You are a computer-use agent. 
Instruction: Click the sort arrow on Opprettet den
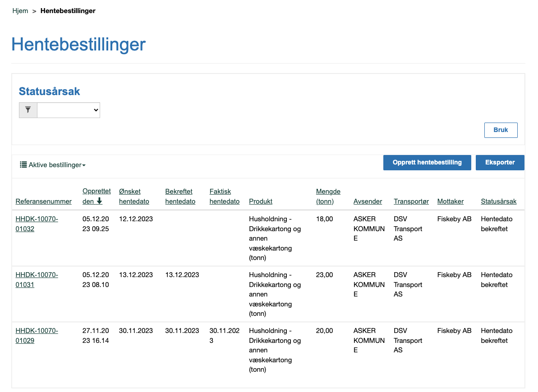pos(100,201)
